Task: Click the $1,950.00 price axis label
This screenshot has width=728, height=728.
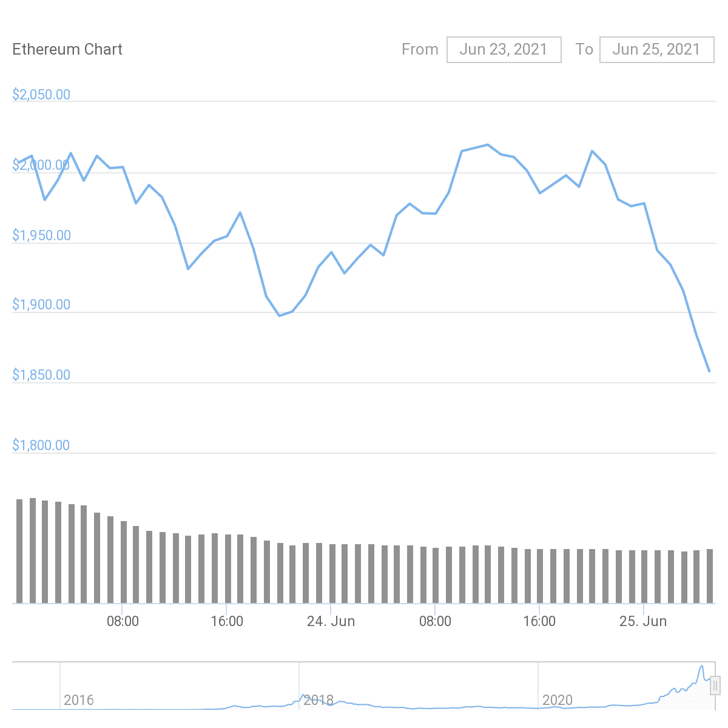Action: tap(41, 235)
